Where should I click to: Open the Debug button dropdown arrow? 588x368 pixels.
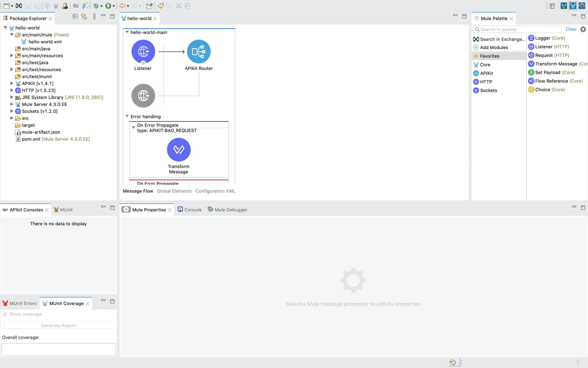click(x=101, y=6)
